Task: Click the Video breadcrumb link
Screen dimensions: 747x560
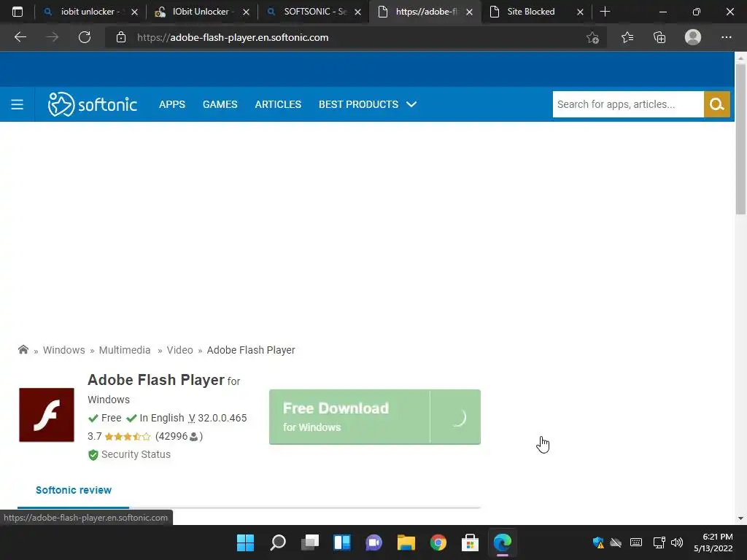Action: point(179,350)
